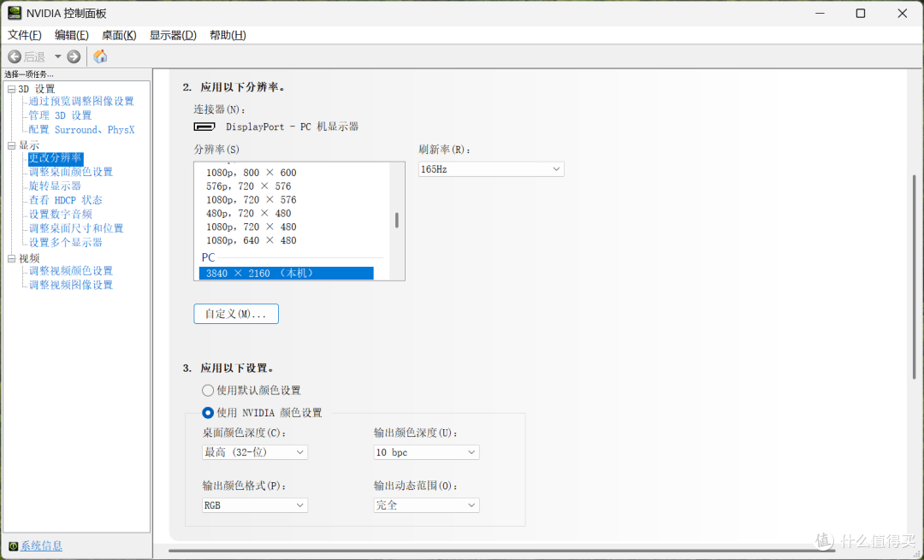Open 设置多个显示器 task

point(65,243)
